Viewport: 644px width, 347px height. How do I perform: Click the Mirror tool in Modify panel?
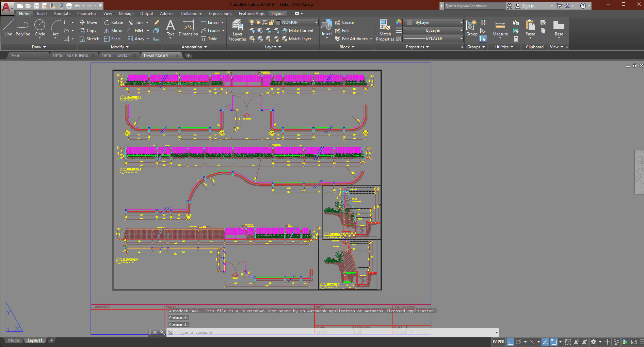pos(114,31)
